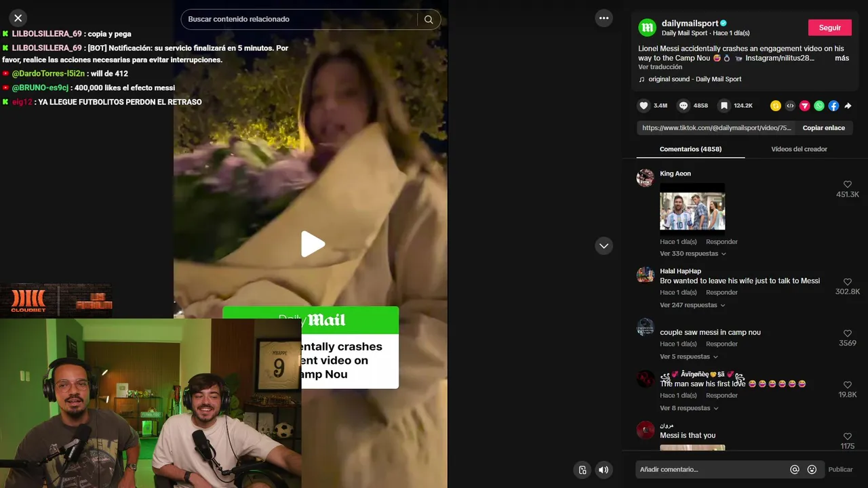868x488 pixels.
Task: Reply to 'couple saw messi' comment
Action: point(722,344)
